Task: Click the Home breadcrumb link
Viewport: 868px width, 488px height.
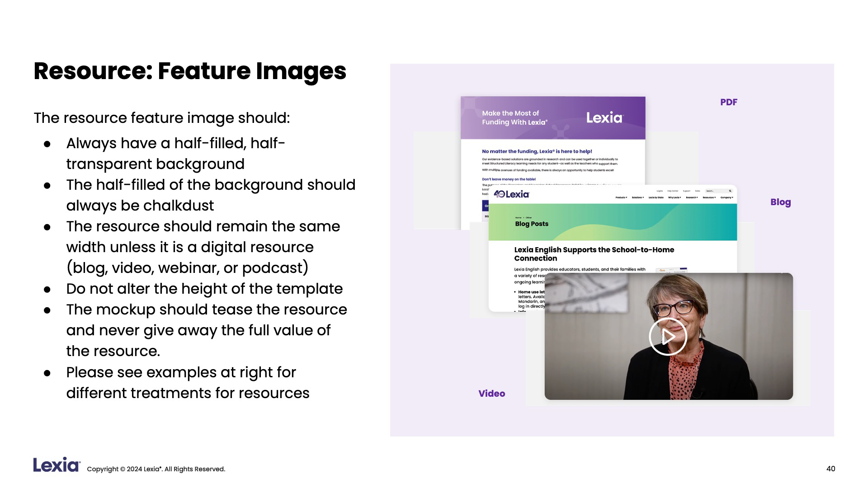Action: coord(518,218)
